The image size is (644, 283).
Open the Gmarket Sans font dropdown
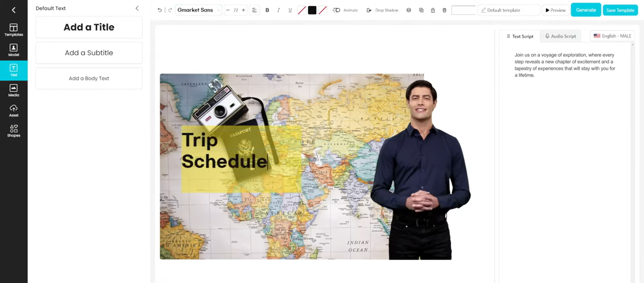coord(198,10)
